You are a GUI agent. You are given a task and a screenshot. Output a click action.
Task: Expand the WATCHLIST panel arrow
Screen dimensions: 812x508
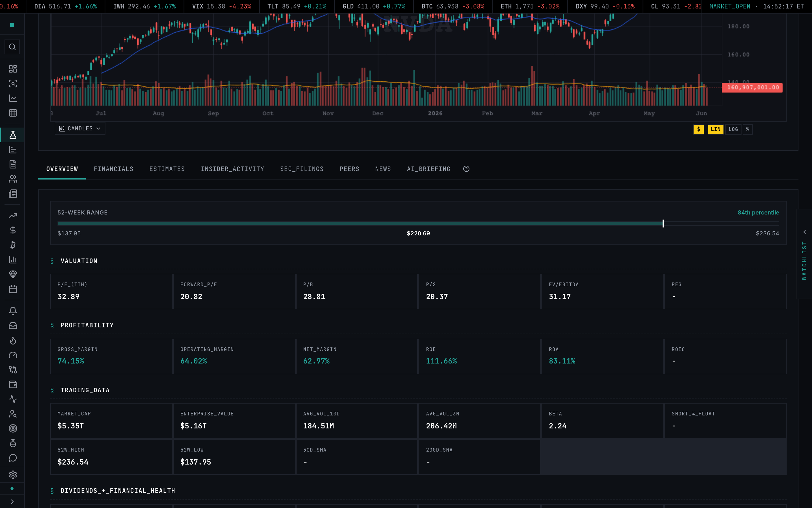point(804,232)
